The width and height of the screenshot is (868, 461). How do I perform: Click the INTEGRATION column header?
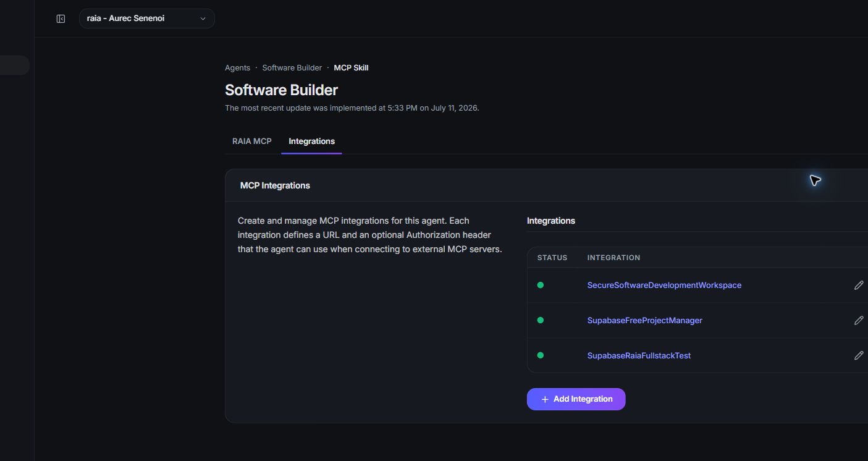pyautogui.click(x=613, y=258)
